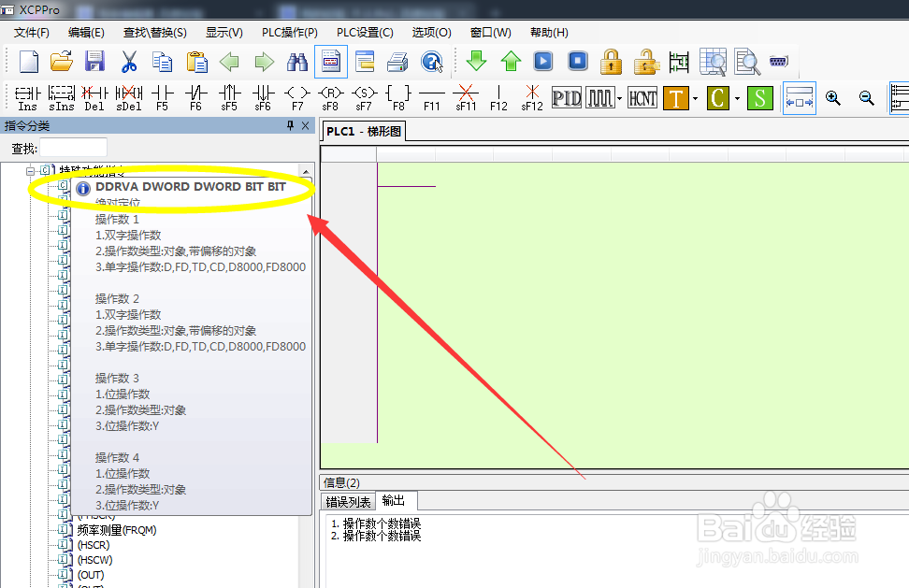
Task: Delete vertical line sF12
Action: coord(532,98)
